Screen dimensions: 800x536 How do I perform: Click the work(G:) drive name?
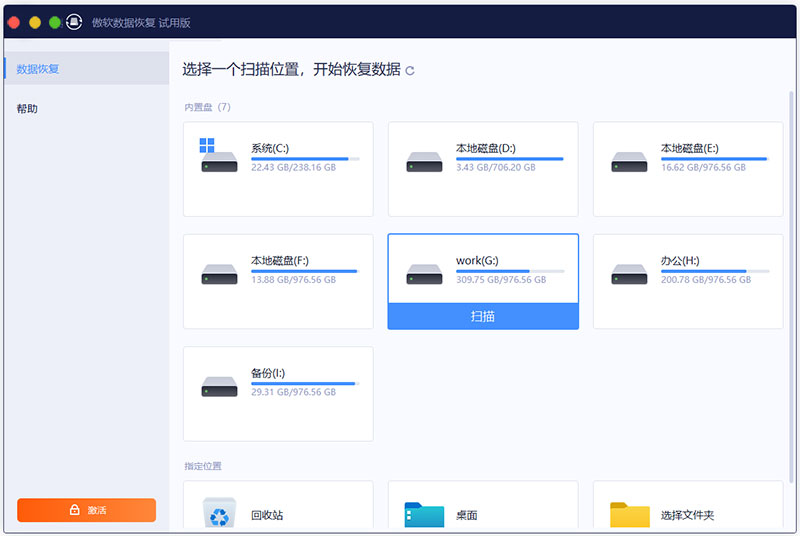pos(477,261)
